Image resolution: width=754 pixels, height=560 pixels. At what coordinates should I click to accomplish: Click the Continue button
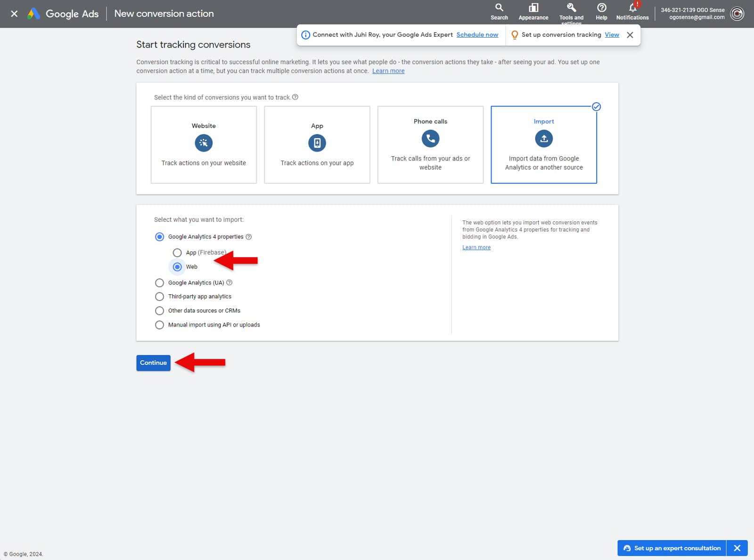pyautogui.click(x=153, y=363)
